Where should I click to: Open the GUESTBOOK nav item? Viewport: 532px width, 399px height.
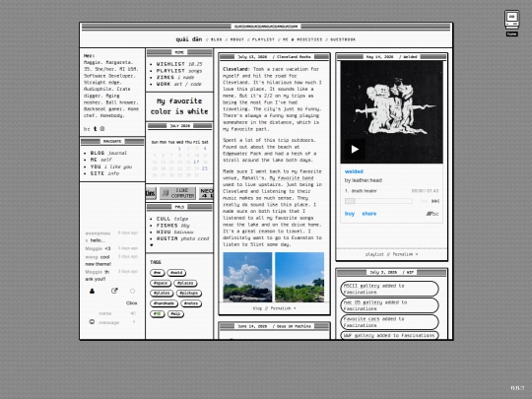point(343,39)
